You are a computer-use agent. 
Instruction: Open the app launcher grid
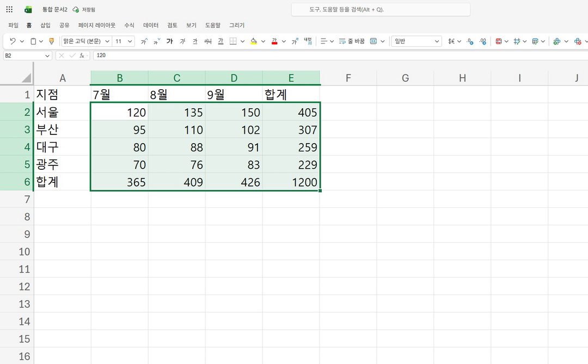(x=9, y=9)
